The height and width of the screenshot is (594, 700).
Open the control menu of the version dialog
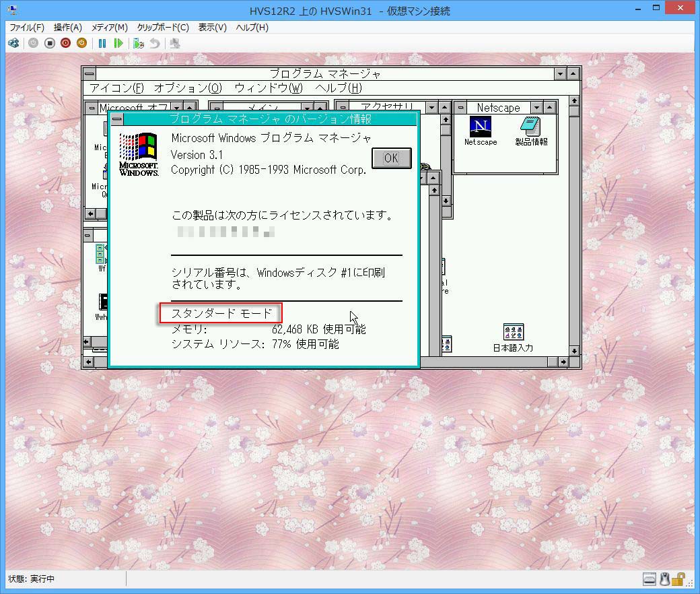117,119
